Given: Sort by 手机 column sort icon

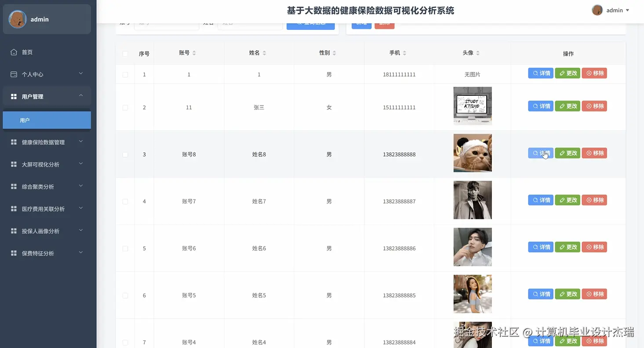Looking at the screenshot, I should (x=404, y=53).
